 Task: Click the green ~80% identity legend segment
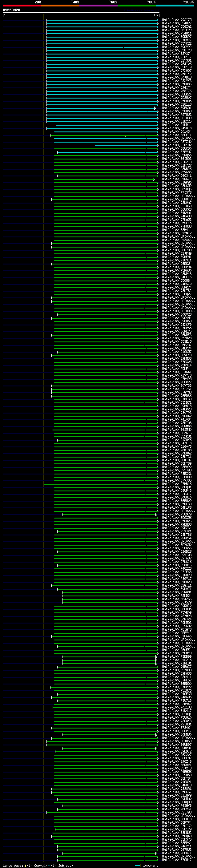coord(137,6)
